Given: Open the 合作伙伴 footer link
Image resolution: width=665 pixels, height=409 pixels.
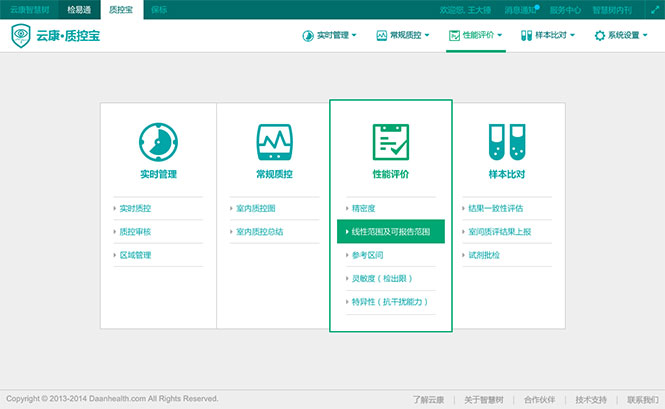Looking at the screenshot, I should [539, 400].
